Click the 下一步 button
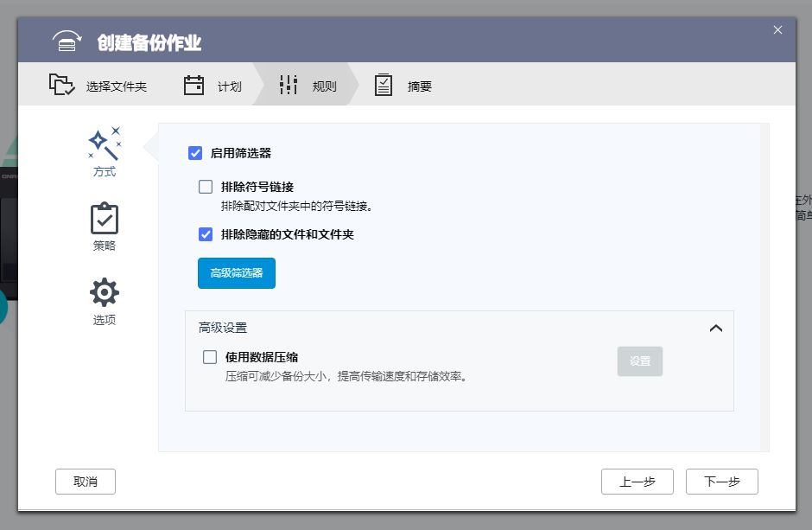Image resolution: width=812 pixels, height=530 pixels. click(721, 481)
